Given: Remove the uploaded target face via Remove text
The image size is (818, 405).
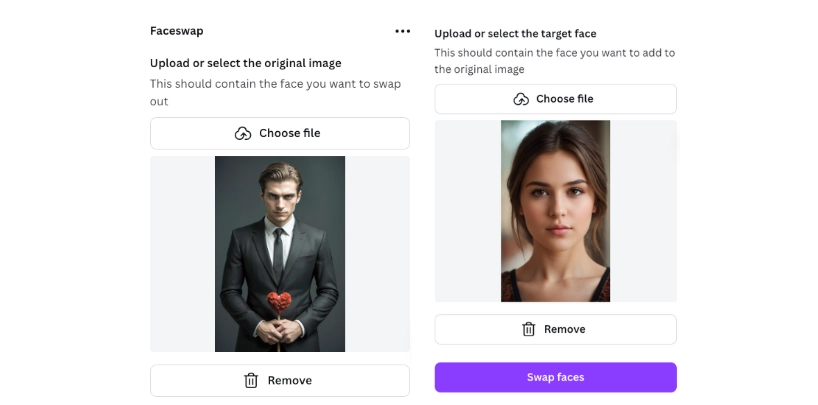Looking at the screenshot, I should pyautogui.click(x=565, y=329).
